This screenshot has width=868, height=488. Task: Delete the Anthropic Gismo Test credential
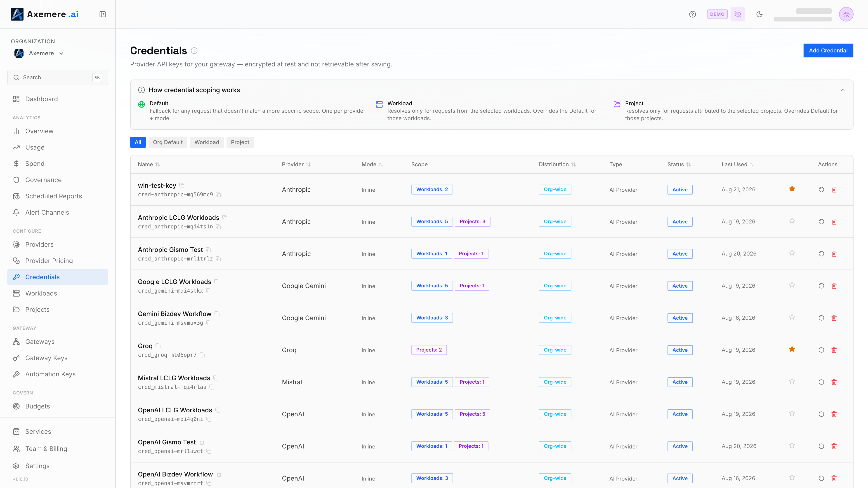pos(834,253)
